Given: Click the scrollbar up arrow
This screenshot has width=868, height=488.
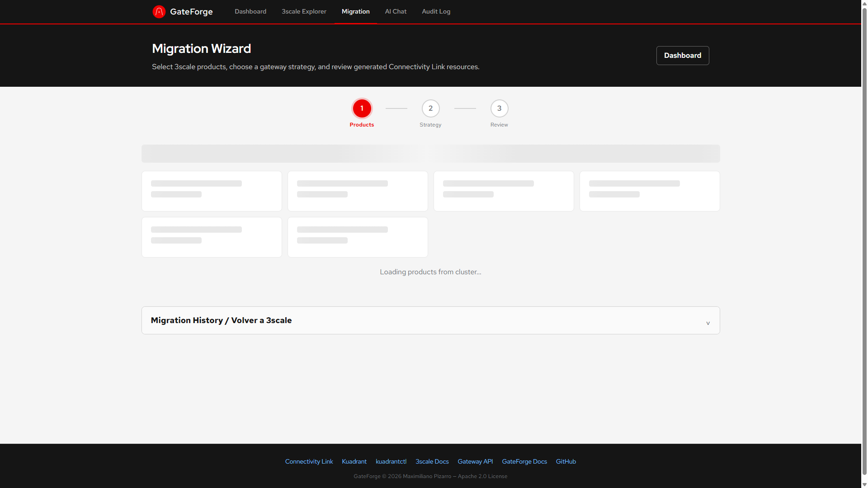Looking at the screenshot, I should pos(864,3).
